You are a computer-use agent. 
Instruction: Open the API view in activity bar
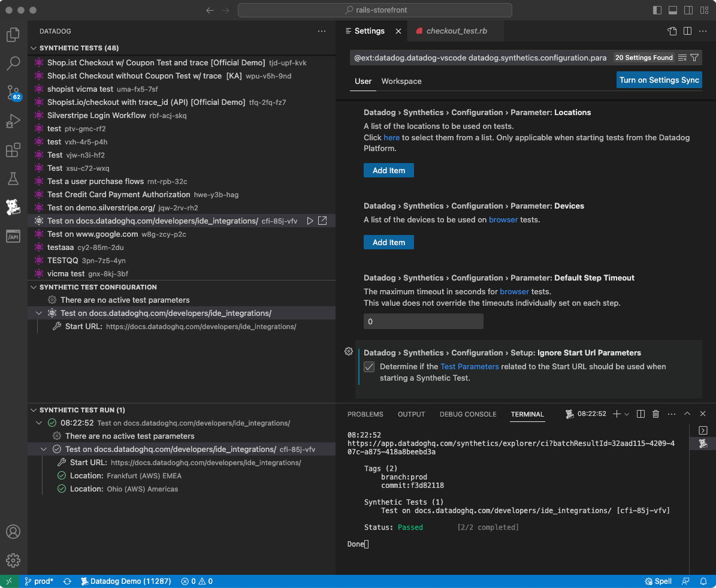(13, 236)
